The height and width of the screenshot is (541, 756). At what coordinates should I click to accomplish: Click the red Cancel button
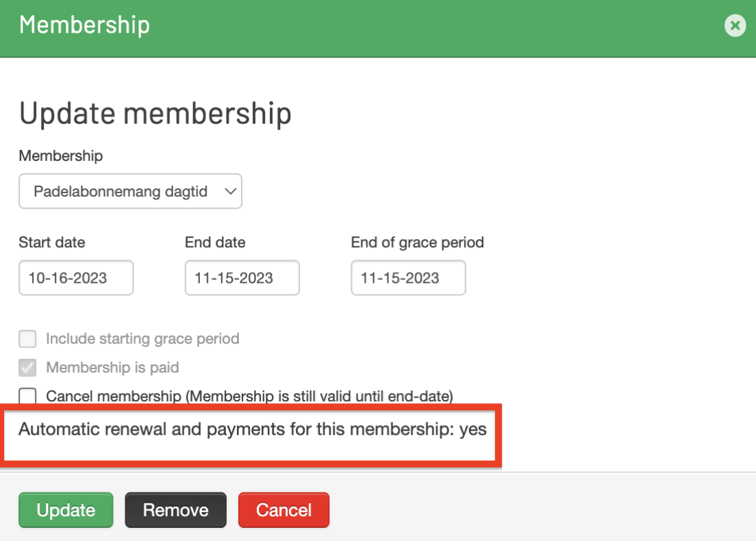click(283, 509)
